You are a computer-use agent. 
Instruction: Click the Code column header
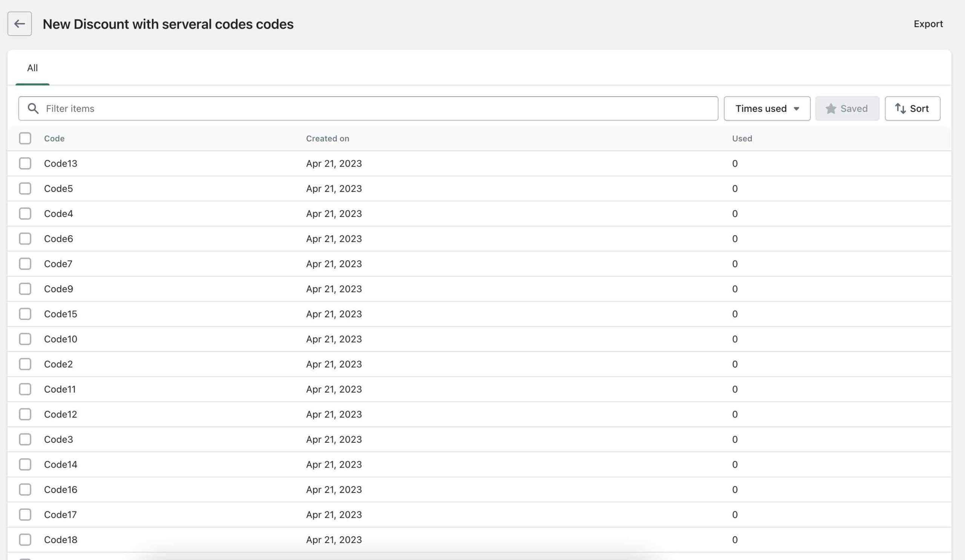click(54, 139)
